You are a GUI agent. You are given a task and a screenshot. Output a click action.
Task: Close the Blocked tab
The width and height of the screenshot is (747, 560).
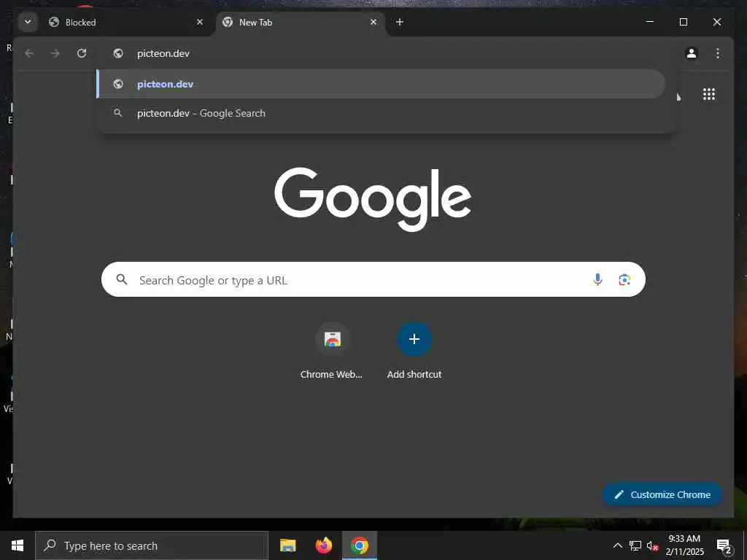pyautogui.click(x=200, y=22)
